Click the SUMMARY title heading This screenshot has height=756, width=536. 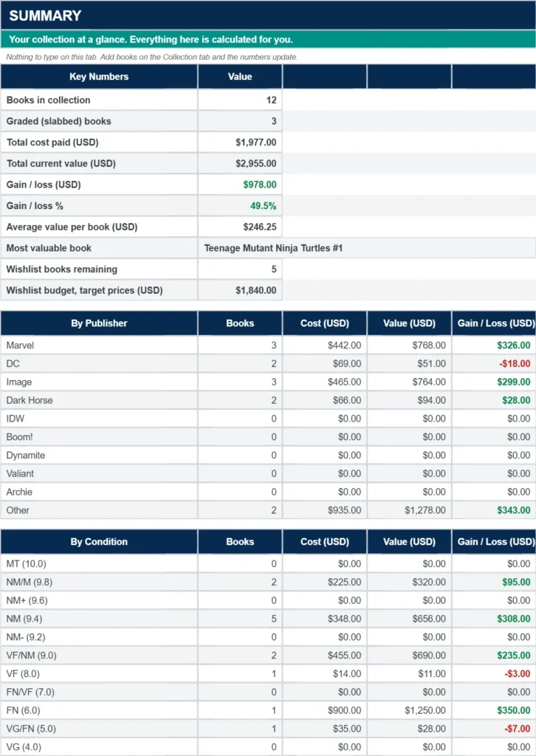coord(45,16)
